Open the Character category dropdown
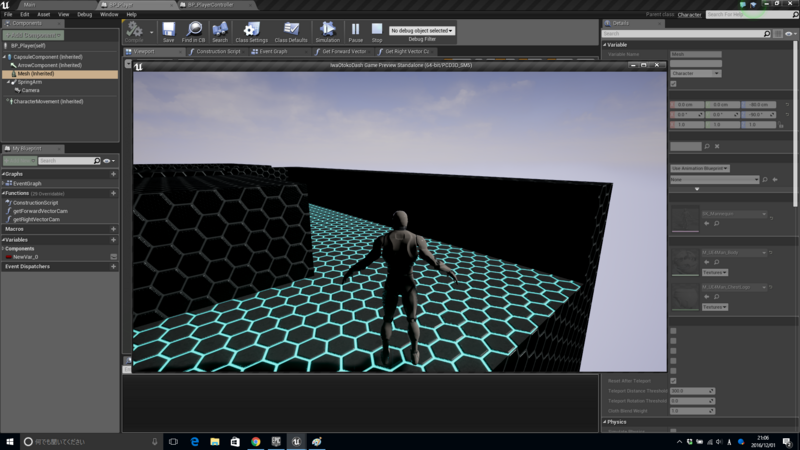Viewport: 800px width, 450px height. coord(695,73)
